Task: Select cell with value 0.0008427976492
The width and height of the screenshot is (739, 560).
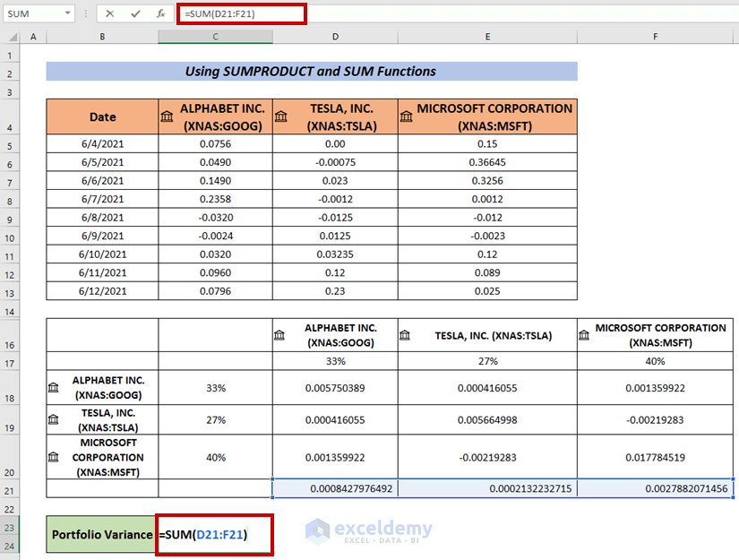Action: coord(335,488)
